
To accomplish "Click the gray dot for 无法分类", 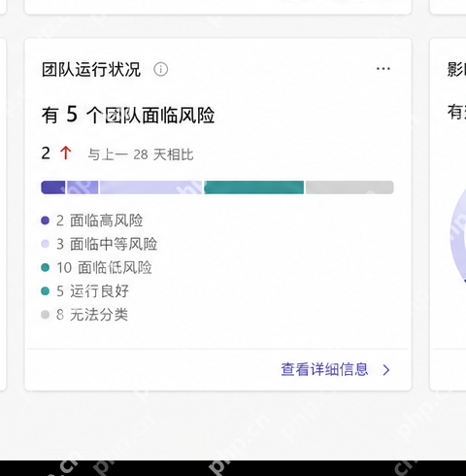I will [x=45, y=315].
